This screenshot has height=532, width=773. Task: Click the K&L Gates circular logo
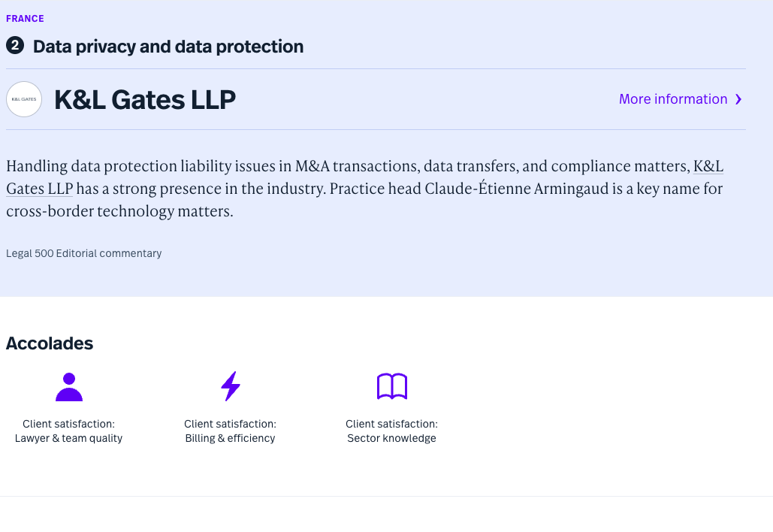[24, 99]
